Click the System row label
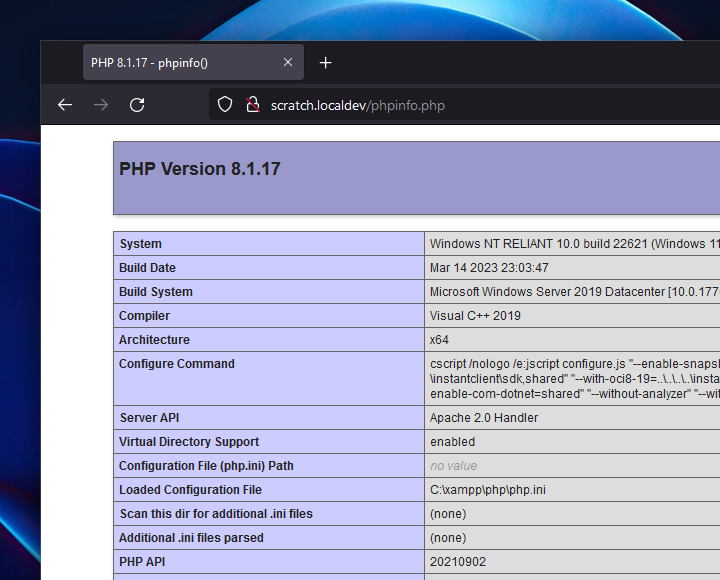This screenshot has width=720, height=580. (x=141, y=244)
